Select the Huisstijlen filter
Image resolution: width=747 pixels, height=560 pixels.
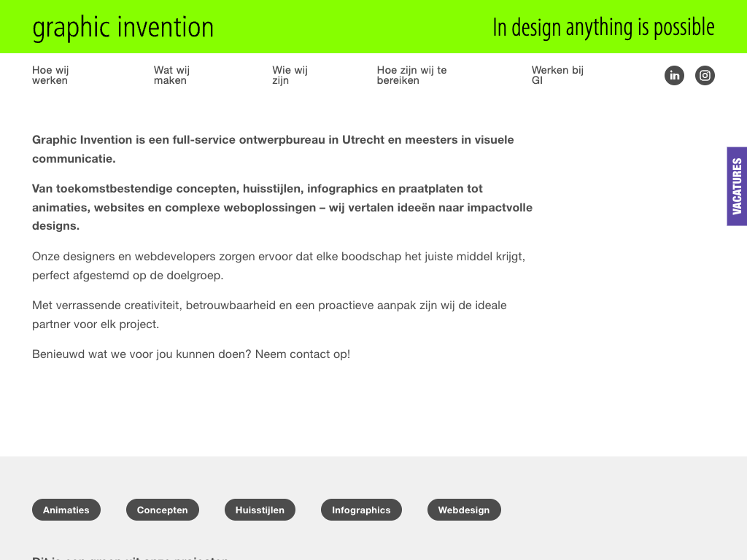tap(260, 510)
